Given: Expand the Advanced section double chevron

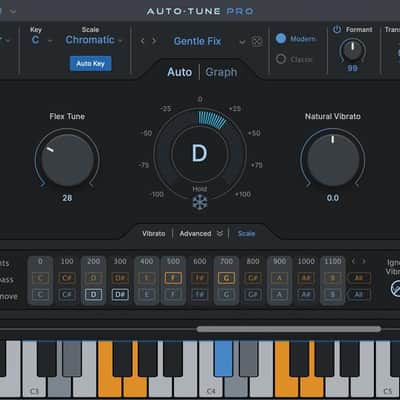Looking at the screenshot, I should click(x=220, y=233).
